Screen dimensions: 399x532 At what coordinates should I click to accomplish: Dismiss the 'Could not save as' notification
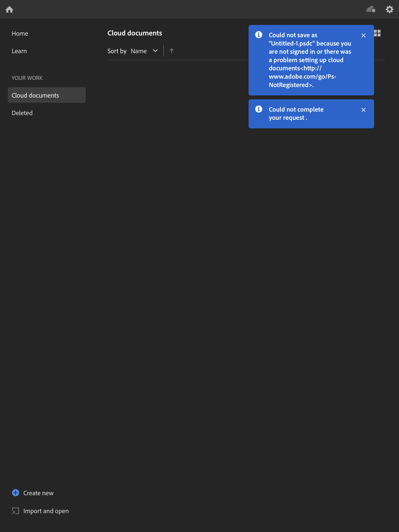click(363, 35)
